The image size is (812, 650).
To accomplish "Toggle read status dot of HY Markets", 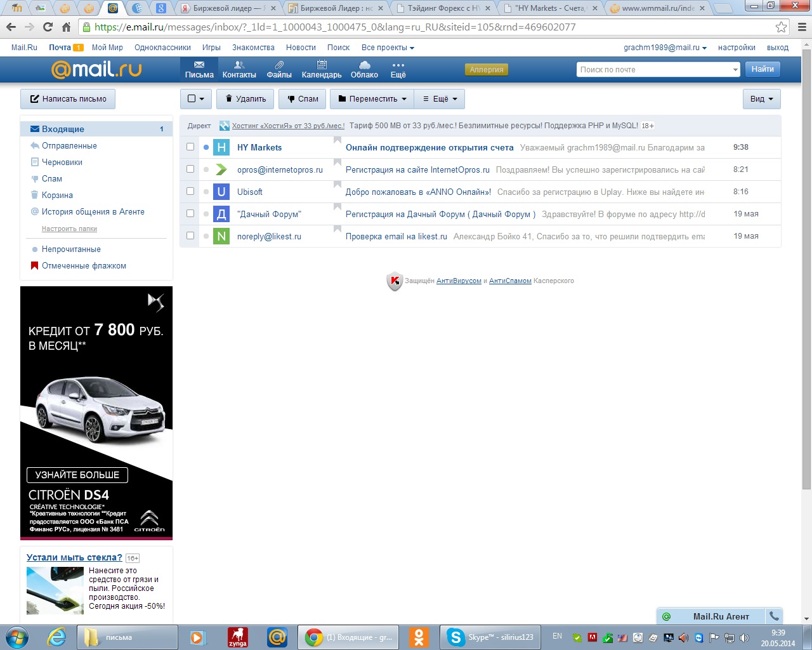I will pos(206,147).
